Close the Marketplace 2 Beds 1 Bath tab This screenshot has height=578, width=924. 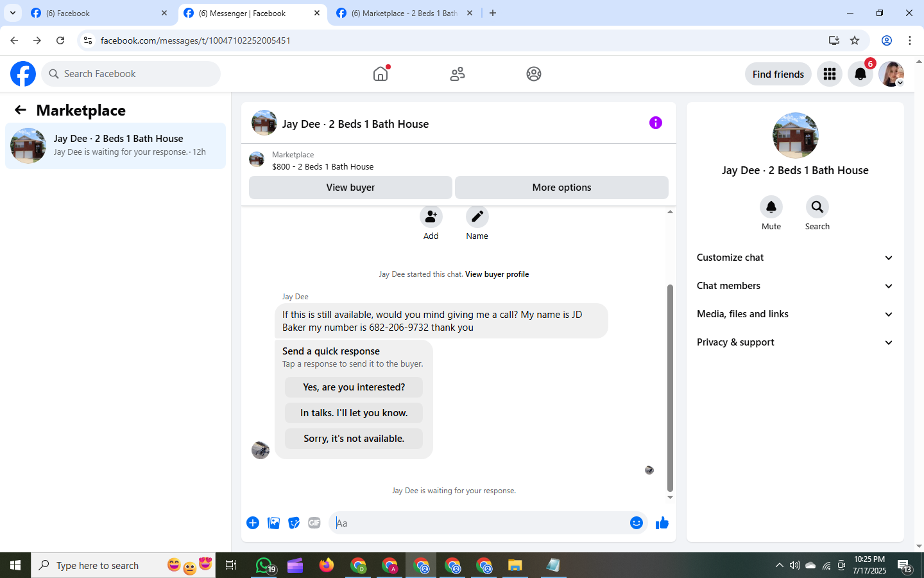pyautogui.click(x=470, y=13)
